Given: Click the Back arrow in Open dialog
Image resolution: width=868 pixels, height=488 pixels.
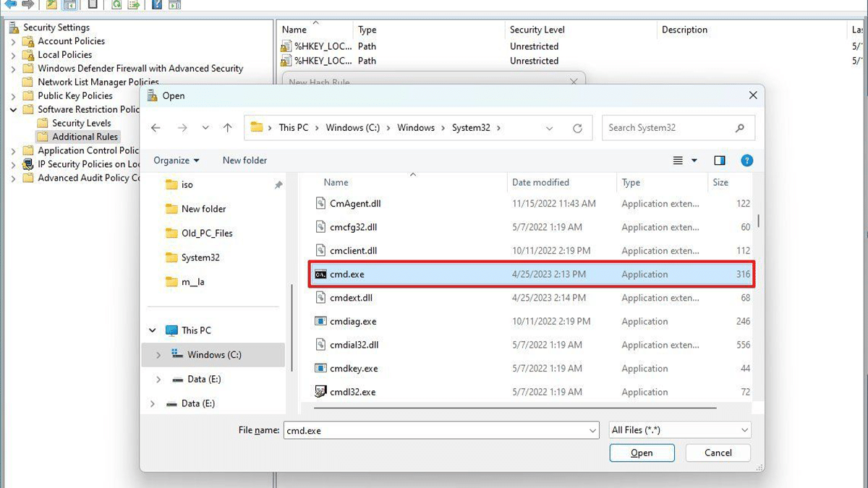Looking at the screenshot, I should click(156, 128).
